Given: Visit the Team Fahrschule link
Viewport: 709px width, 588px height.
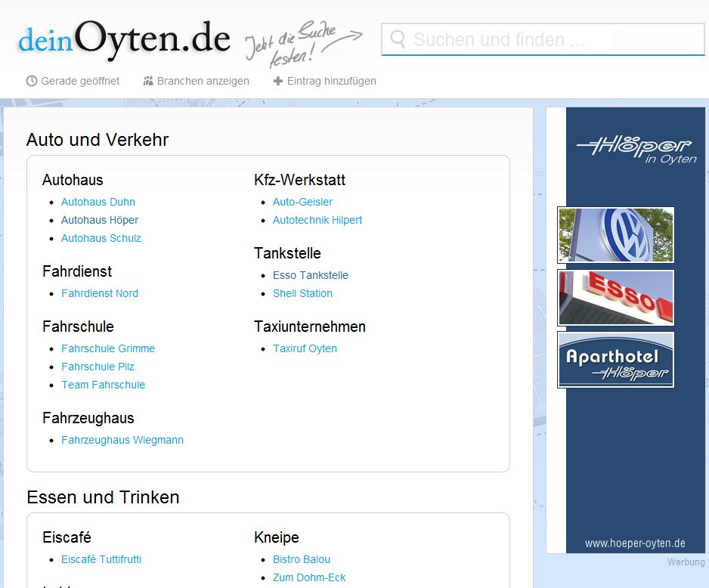Looking at the screenshot, I should pyautogui.click(x=103, y=385).
